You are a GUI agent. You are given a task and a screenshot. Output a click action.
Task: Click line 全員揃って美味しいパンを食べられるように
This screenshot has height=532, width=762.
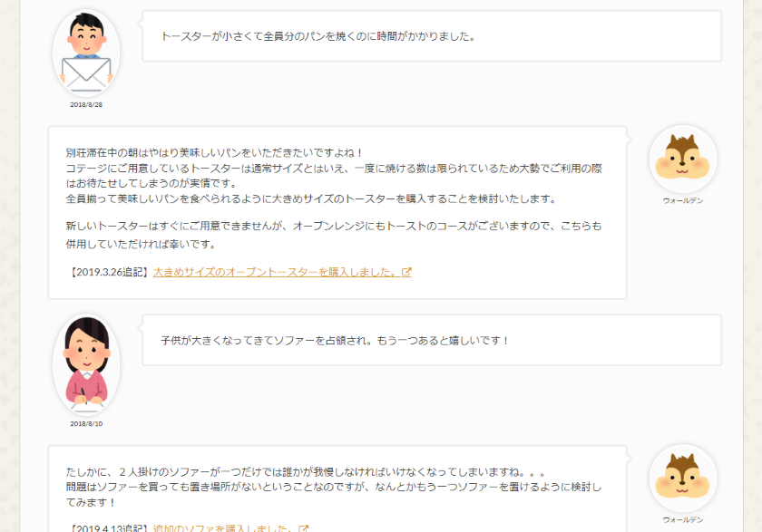pyautogui.click(x=311, y=198)
